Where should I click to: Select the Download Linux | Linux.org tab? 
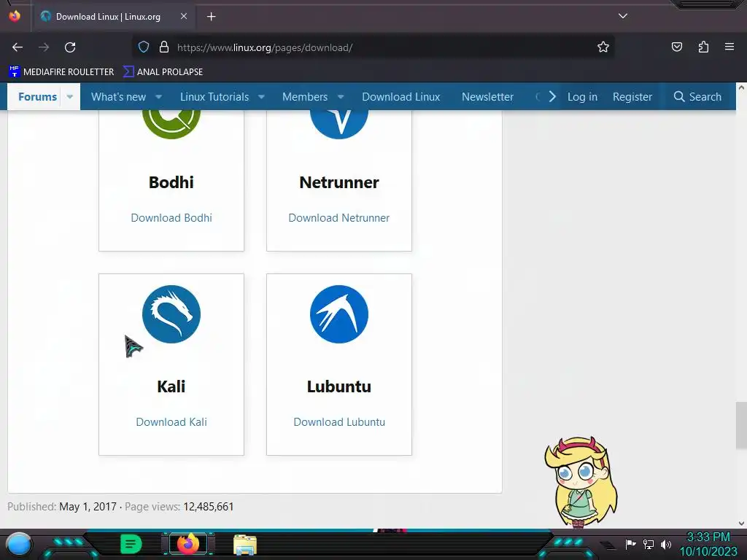point(115,17)
